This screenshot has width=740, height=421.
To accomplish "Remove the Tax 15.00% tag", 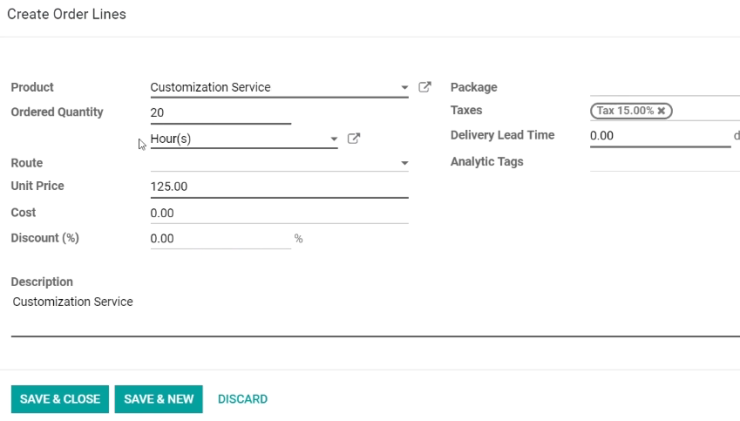I will pos(661,110).
